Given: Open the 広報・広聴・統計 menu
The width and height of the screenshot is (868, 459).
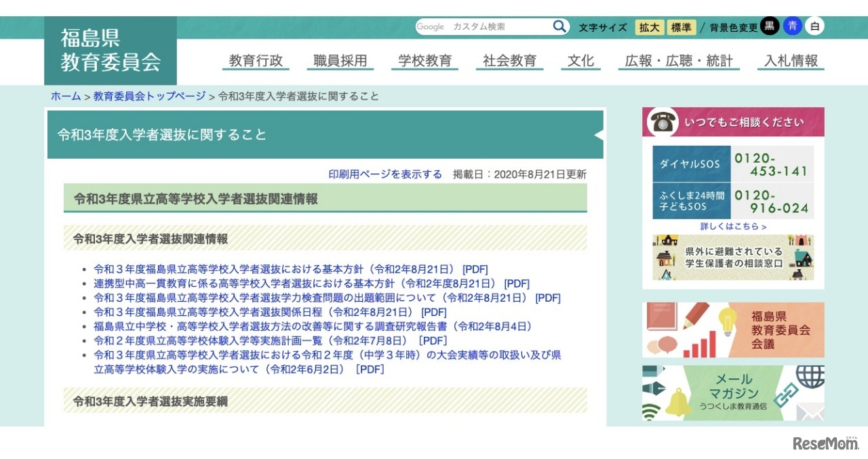Looking at the screenshot, I should (x=679, y=61).
